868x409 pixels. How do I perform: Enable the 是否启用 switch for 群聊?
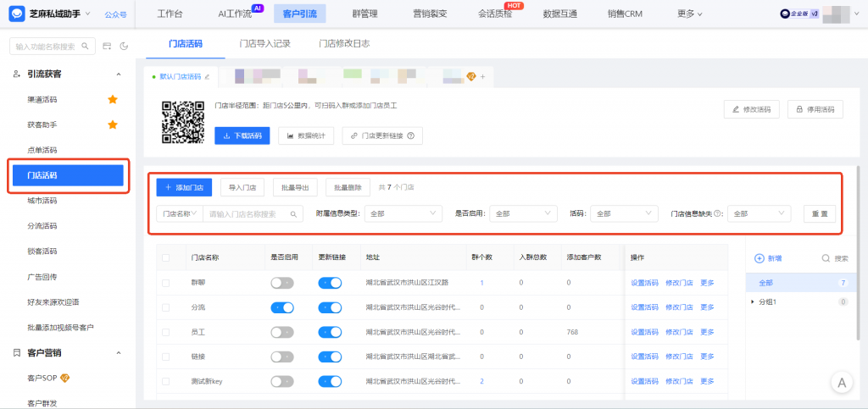point(281,283)
